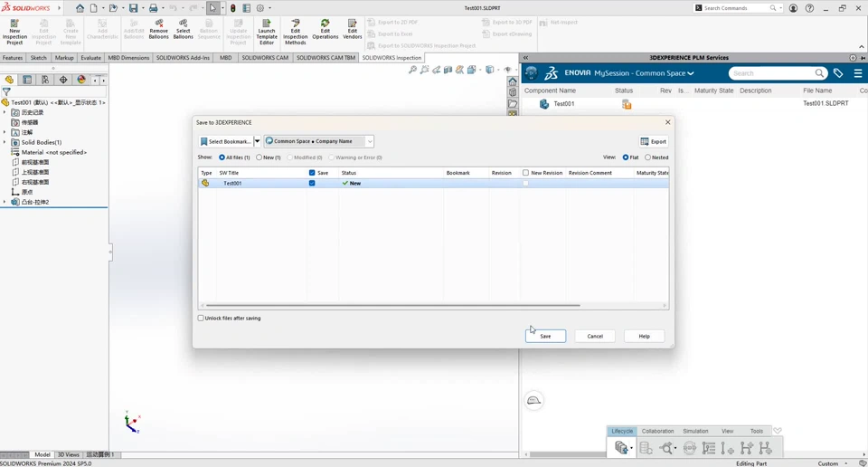The width and height of the screenshot is (868, 467).
Task: Open the Simulation tab in PLM panel
Action: [x=695, y=431]
